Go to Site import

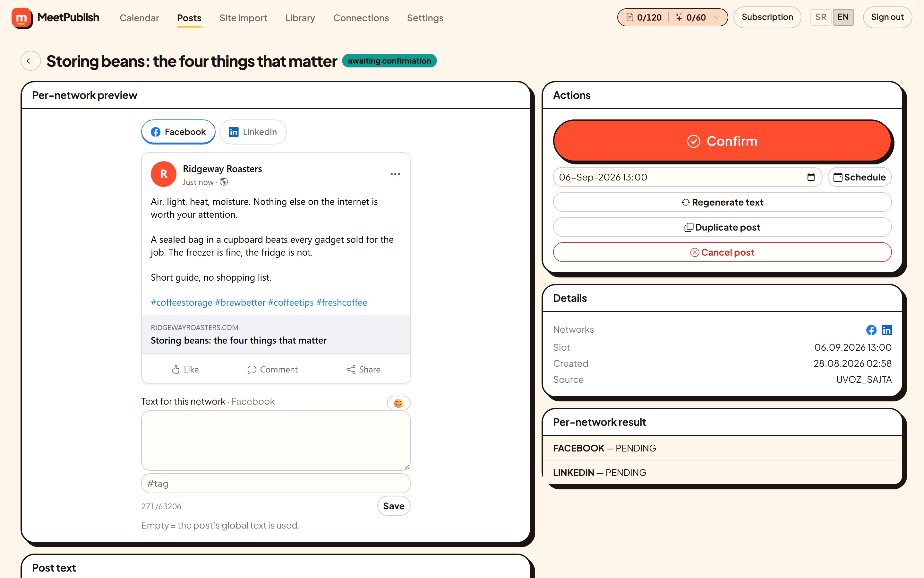point(243,18)
